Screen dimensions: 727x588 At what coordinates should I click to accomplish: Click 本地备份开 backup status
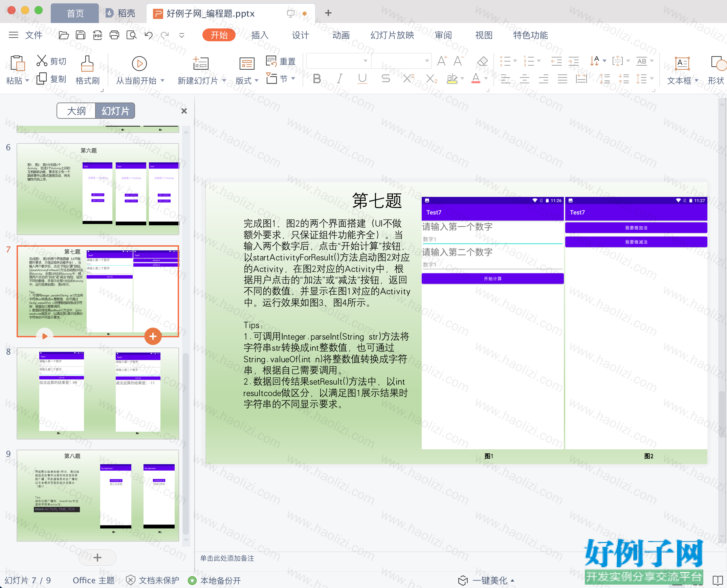[214, 580]
